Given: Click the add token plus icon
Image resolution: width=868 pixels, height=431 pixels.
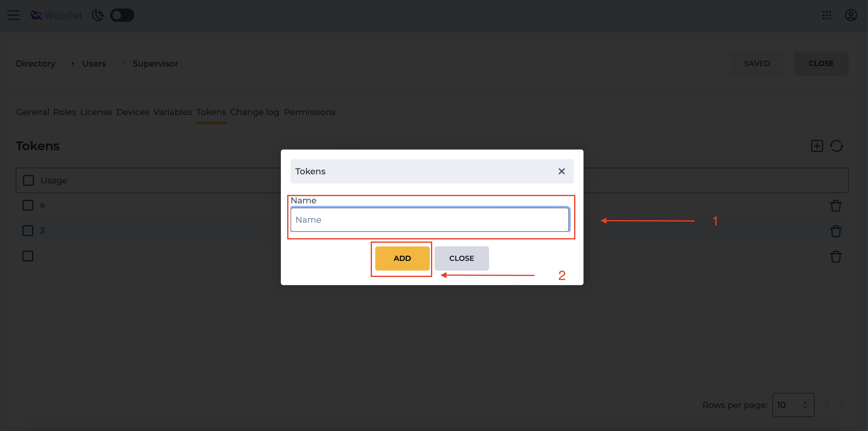Looking at the screenshot, I should pos(817,146).
